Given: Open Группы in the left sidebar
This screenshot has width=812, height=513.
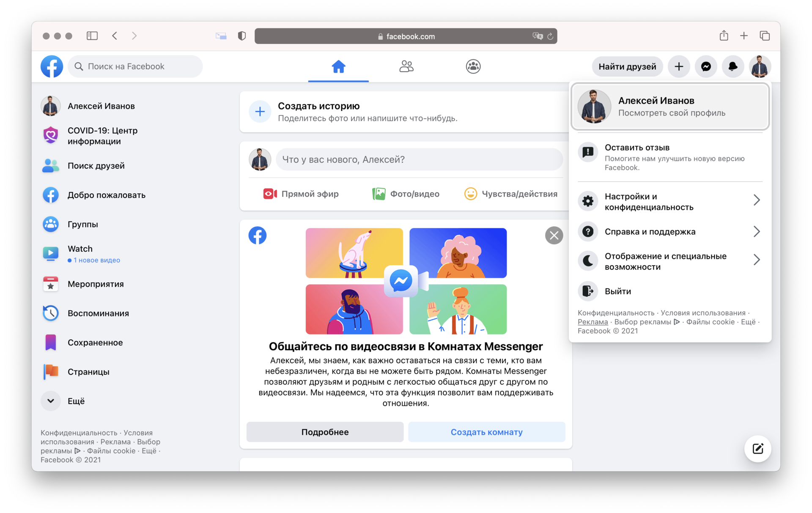Looking at the screenshot, I should [x=70, y=224].
